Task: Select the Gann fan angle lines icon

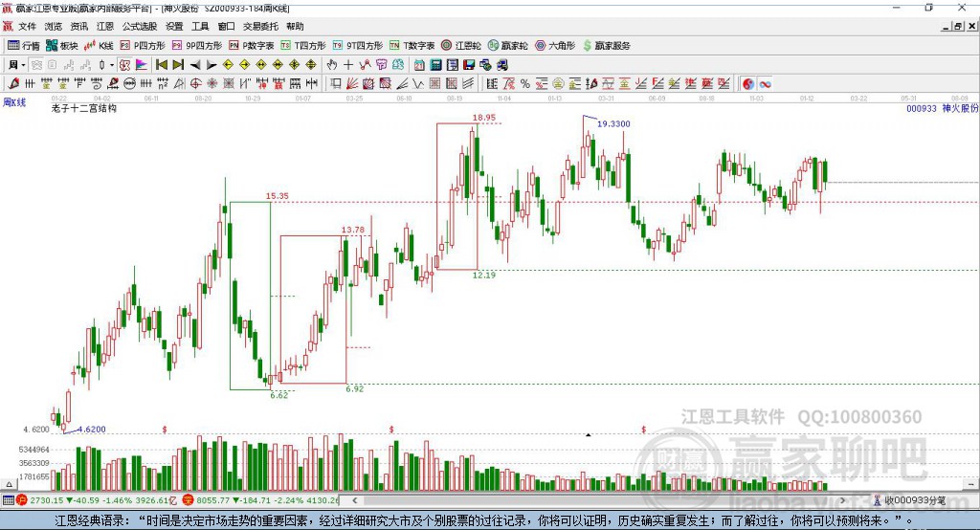Action: point(352,84)
